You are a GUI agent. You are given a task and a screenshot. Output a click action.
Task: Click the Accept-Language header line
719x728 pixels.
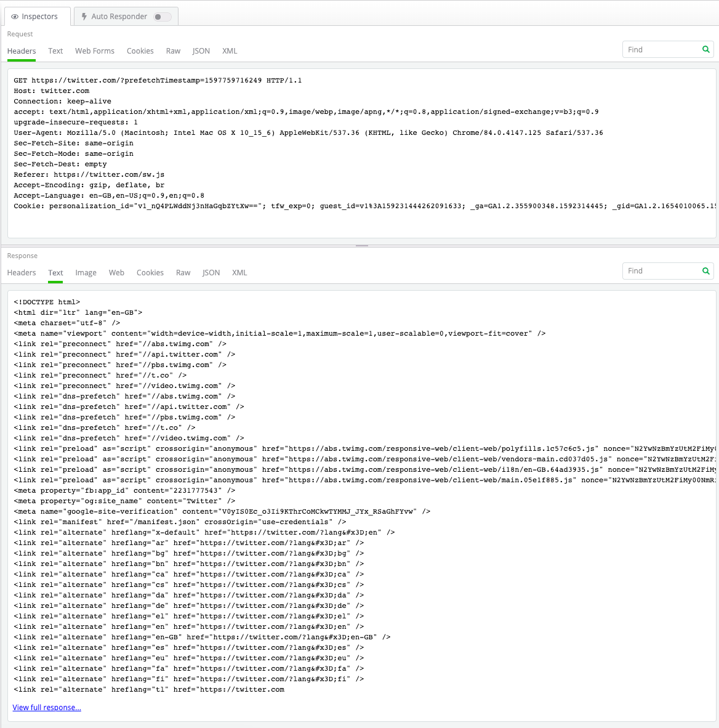pos(109,195)
